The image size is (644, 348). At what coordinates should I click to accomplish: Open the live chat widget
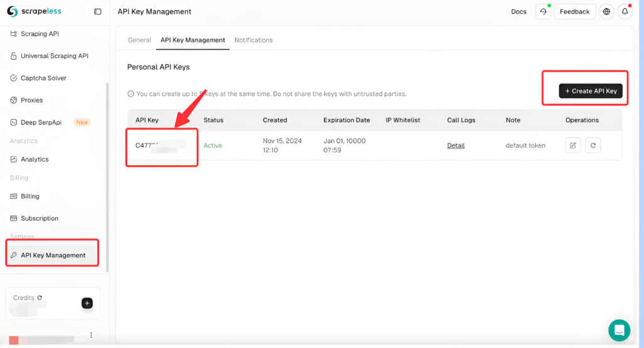619,330
